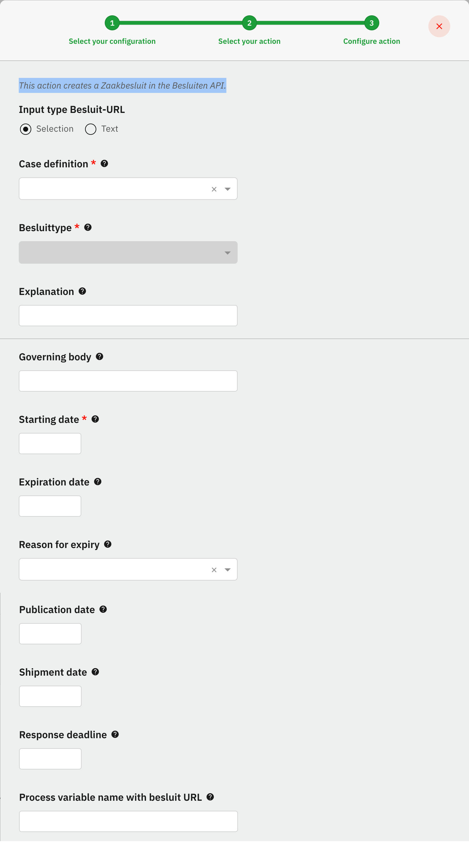Open the Reason for expiry dropdown
This screenshot has height=868, width=469.
(228, 570)
